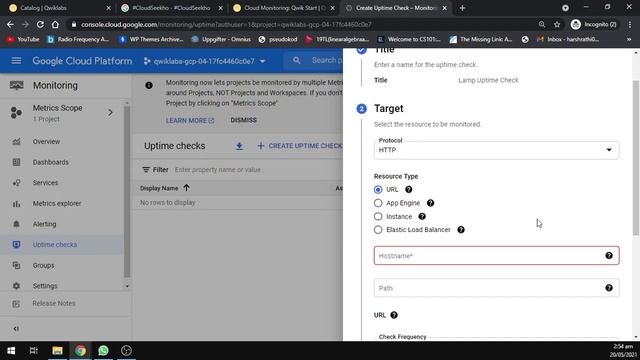The width and height of the screenshot is (640, 360).
Task: Open File Explorer from the taskbar
Action: pyautogui.click(x=57, y=351)
